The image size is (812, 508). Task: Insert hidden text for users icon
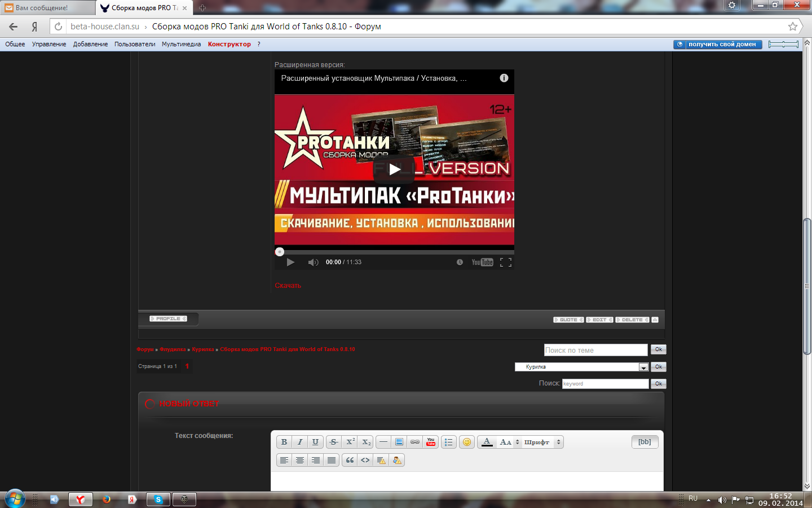pos(397,461)
